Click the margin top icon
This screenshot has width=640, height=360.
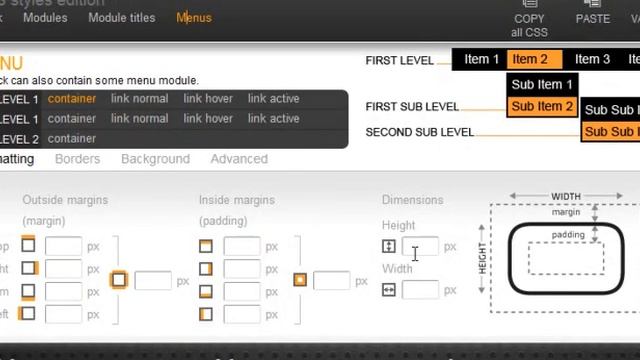[x=28, y=244]
